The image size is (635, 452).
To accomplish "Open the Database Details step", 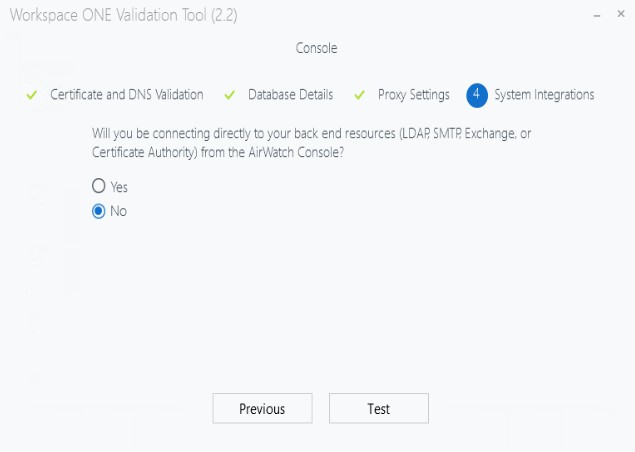I will coord(290,95).
